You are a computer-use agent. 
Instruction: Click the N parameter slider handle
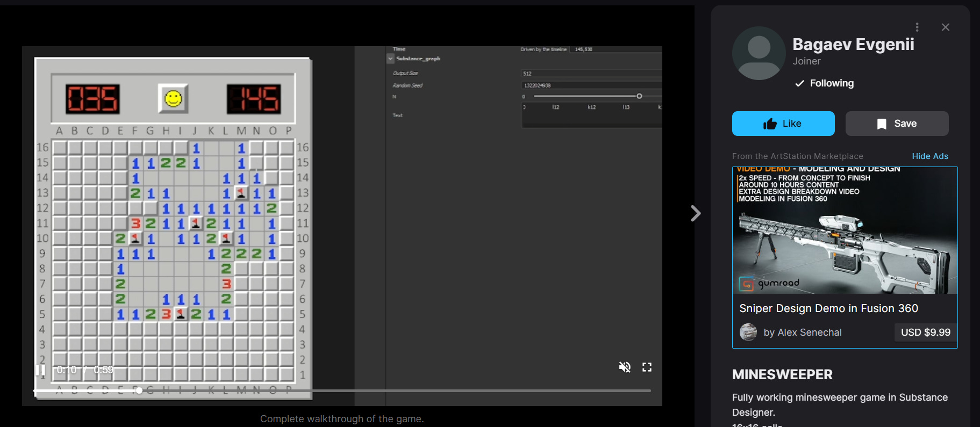pos(639,96)
